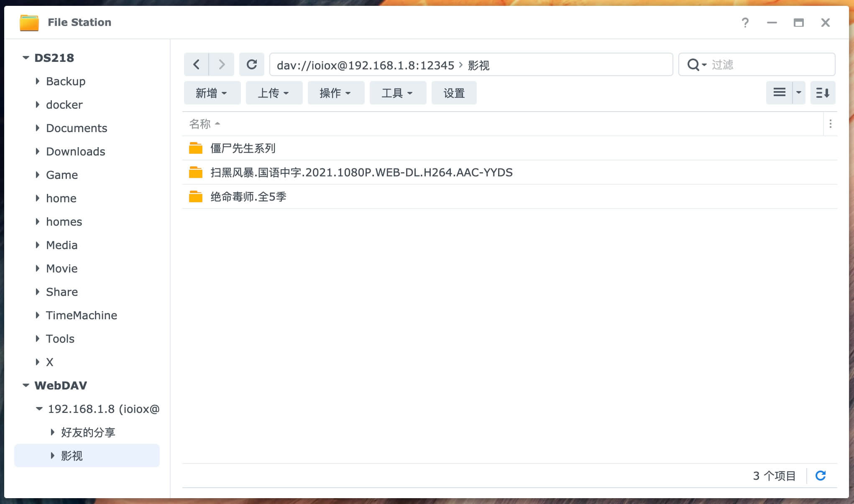854x504 pixels.
Task: Open the search filter magnifier dropdown
Action: click(x=696, y=65)
